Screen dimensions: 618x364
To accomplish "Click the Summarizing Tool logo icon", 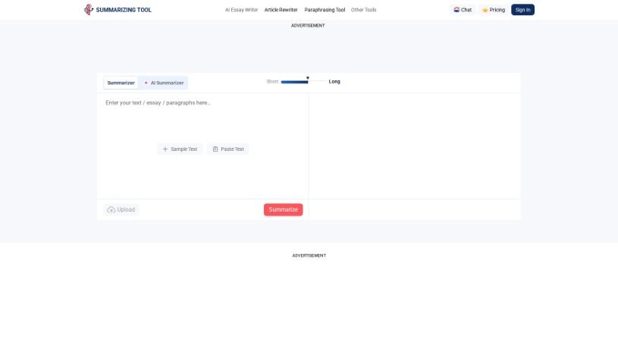I will click(x=89, y=9).
